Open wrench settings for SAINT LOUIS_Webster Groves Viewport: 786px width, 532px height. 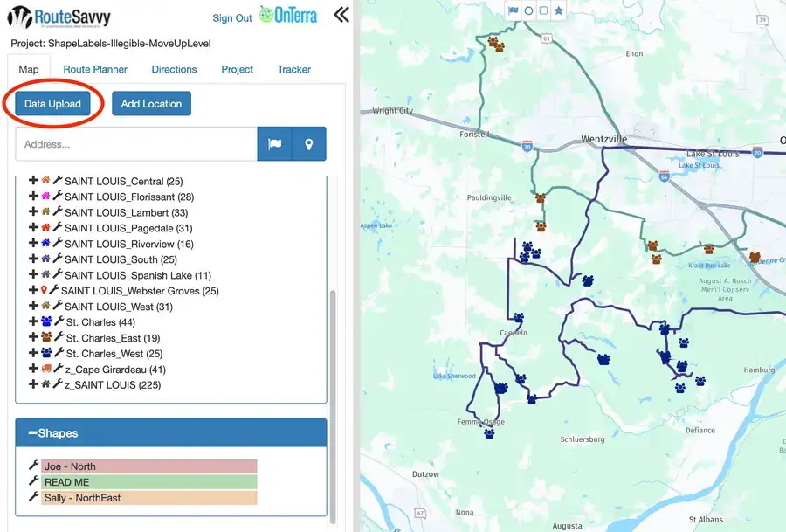(54, 289)
